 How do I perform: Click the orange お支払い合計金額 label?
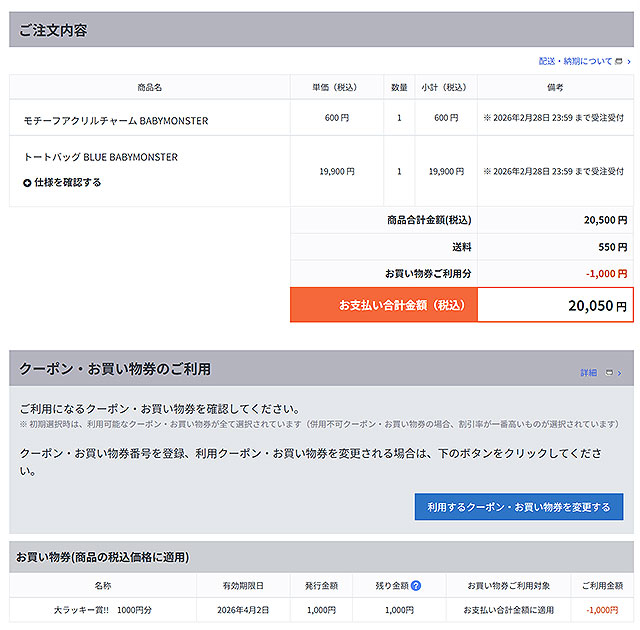click(384, 305)
